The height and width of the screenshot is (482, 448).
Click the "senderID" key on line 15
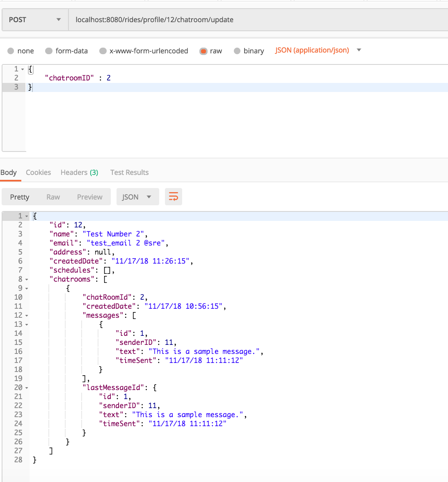[136, 342]
